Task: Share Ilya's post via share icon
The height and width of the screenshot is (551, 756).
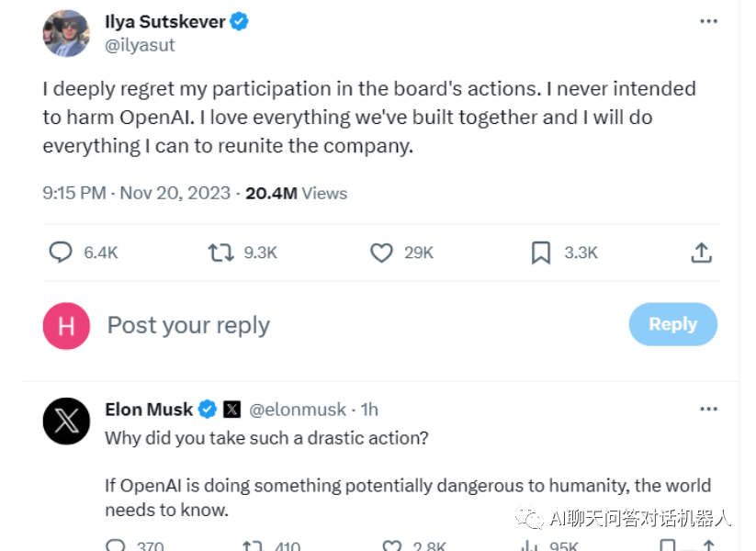Action: point(701,252)
